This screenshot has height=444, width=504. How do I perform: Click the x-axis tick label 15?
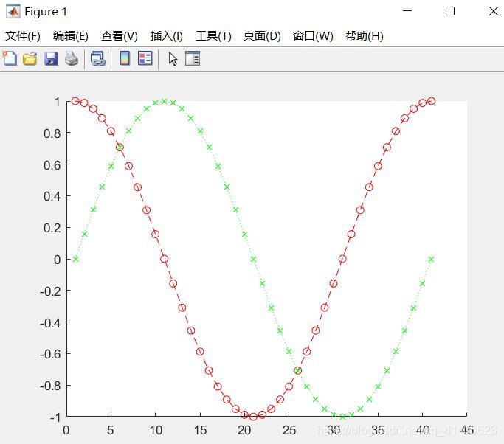pos(200,430)
